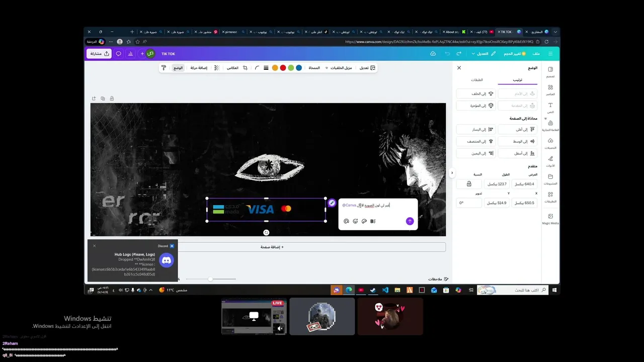Send the comment with purple arrow button
644x362 pixels.
click(410, 221)
